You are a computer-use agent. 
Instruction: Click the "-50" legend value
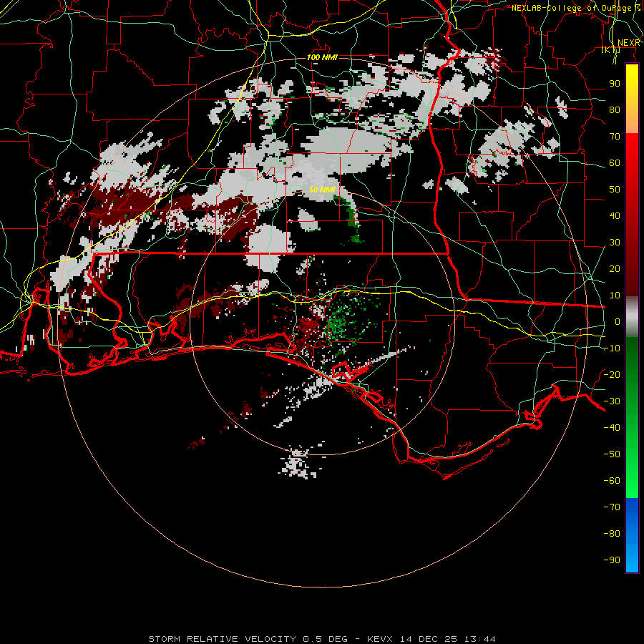pos(612,454)
